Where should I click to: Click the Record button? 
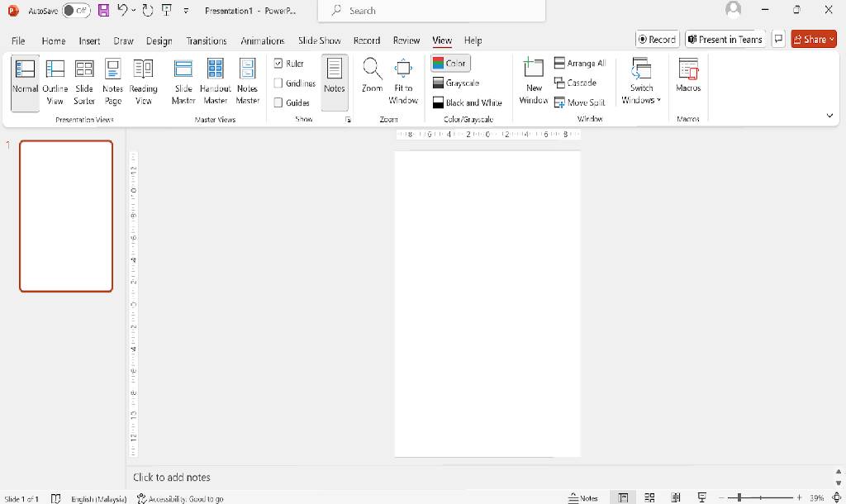tap(657, 40)
